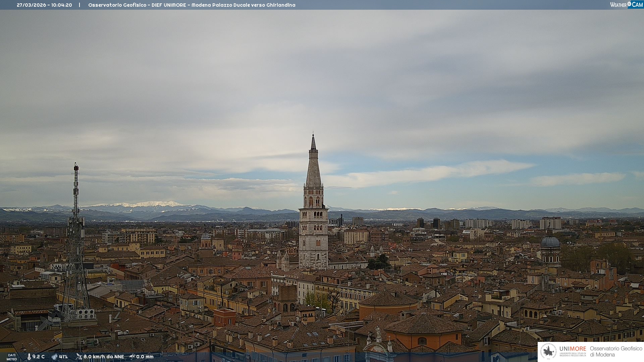
Task: Select the DATI METEO label
Action: click(12, 357)
